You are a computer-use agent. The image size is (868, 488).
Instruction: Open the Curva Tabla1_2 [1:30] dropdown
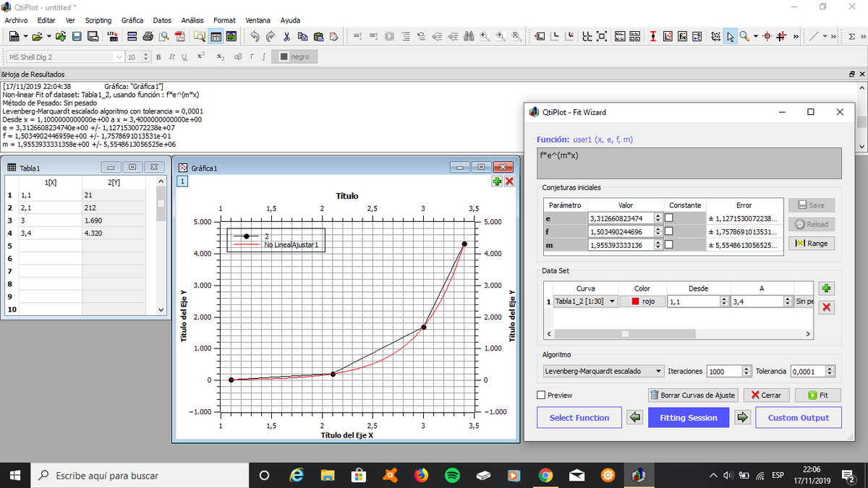tap(585, 301)
